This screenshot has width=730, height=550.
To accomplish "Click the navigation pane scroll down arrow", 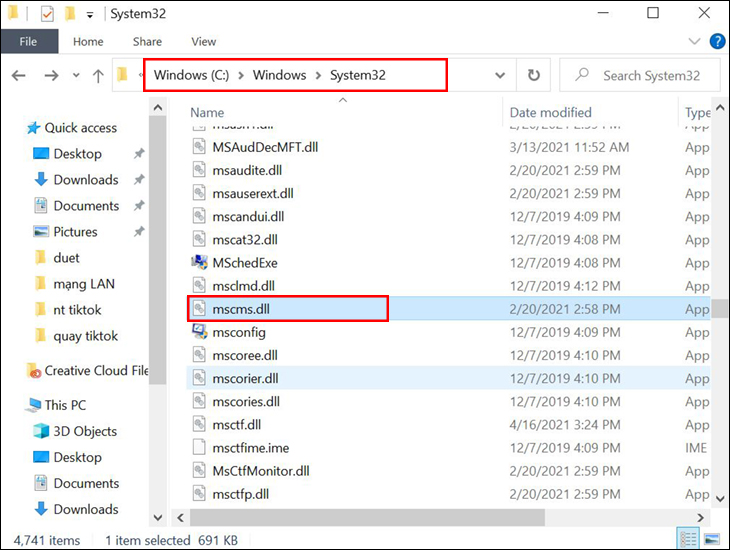I will [x=158, y=517].
